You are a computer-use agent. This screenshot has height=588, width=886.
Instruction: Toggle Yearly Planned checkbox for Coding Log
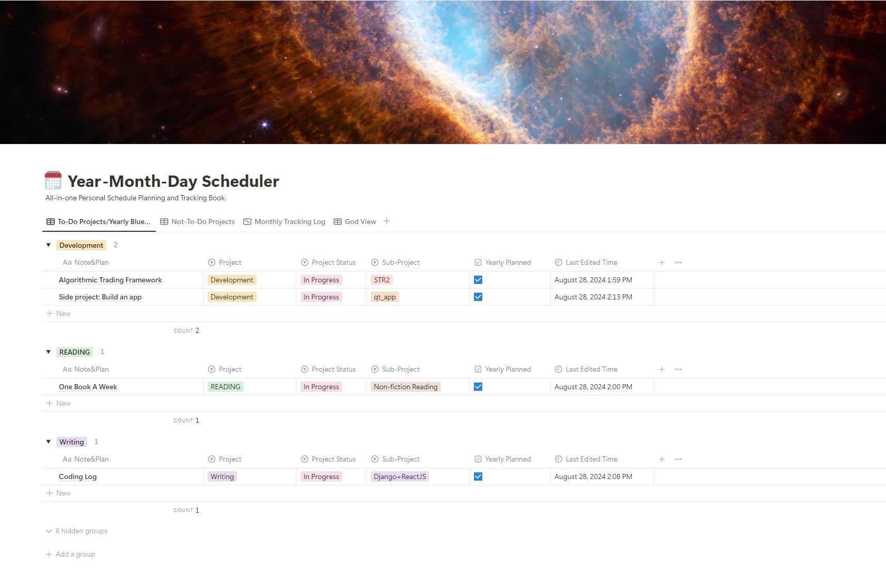[x=478, y=476]
